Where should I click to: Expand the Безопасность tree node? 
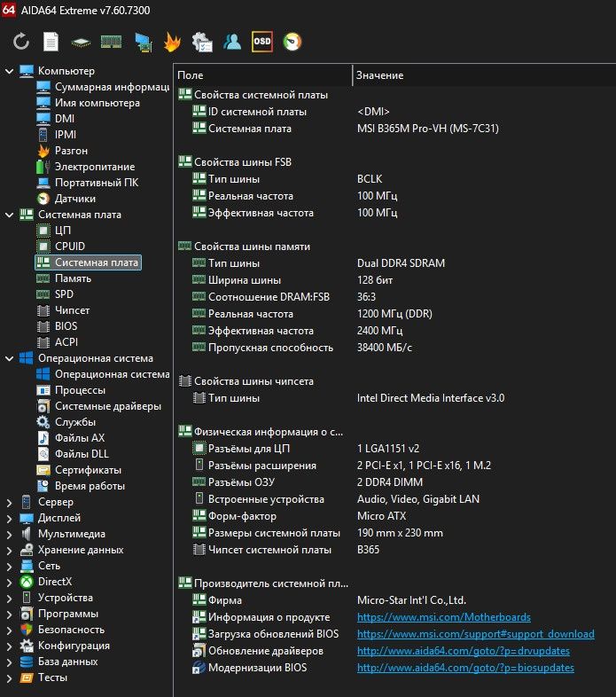(x=10, y=630)
